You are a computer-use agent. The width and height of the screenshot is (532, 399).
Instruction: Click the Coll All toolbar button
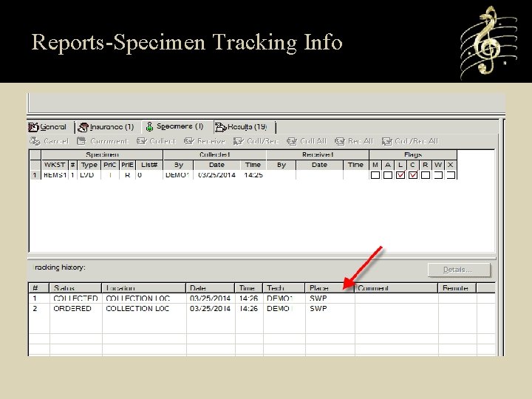[x=307, y=141]
